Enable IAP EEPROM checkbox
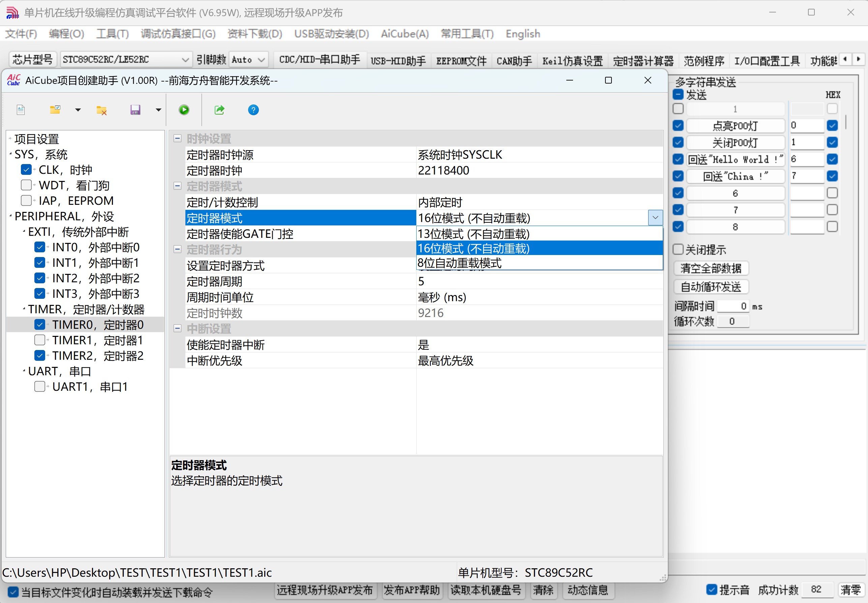This screenshot has width=868, height=603. [x=27, y=201]
